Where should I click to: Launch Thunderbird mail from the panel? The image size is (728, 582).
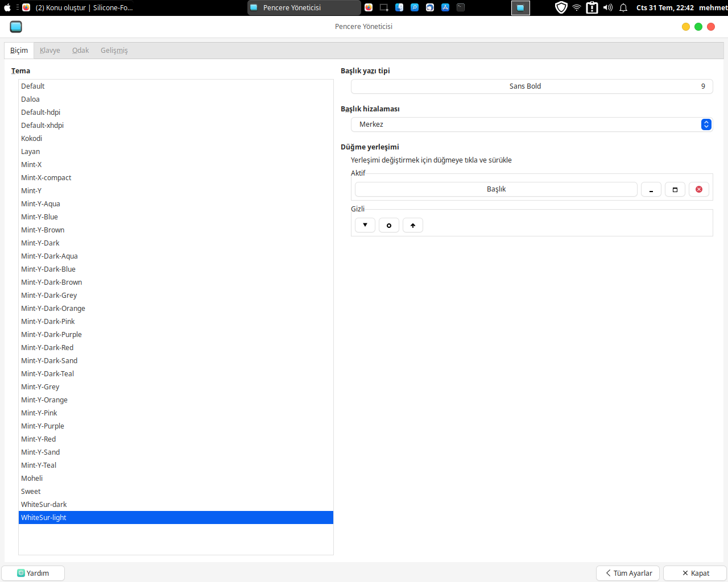[x=430, y=7]
